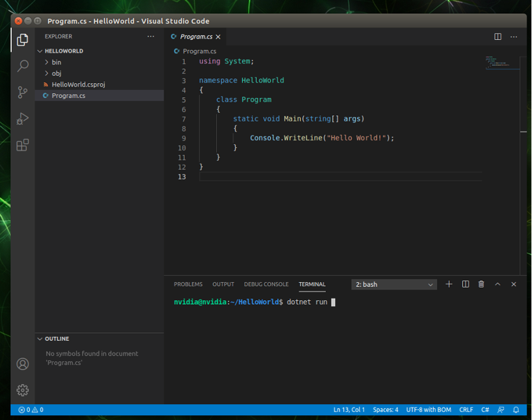Maximize the VS Code window
Viewport: 532px width, 420px height.
point(38,21)
